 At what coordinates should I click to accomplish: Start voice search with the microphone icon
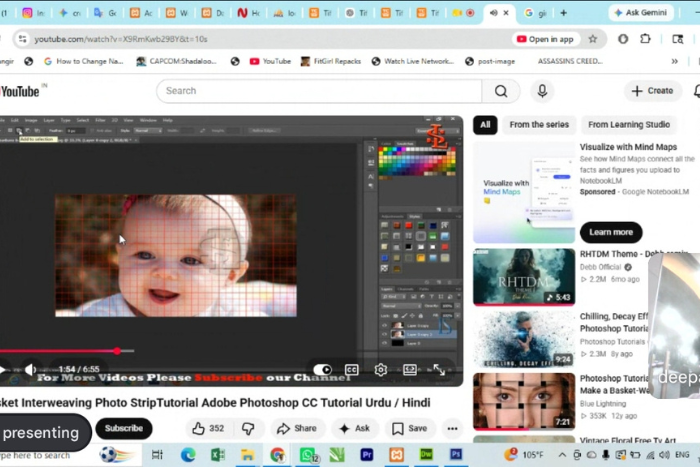[x=542, y=91]
